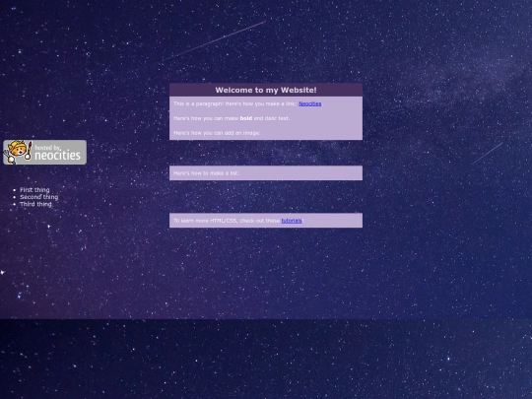
Task: Click the word bold in the paragraph
Action: pos(246,118)
